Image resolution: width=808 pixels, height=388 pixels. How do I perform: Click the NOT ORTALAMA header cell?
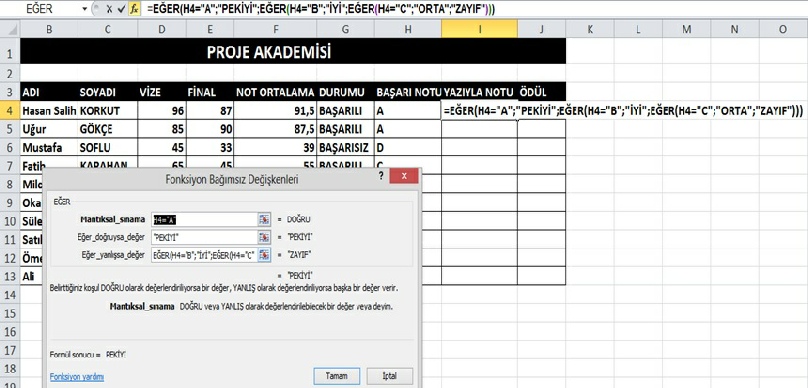(276, 92)
